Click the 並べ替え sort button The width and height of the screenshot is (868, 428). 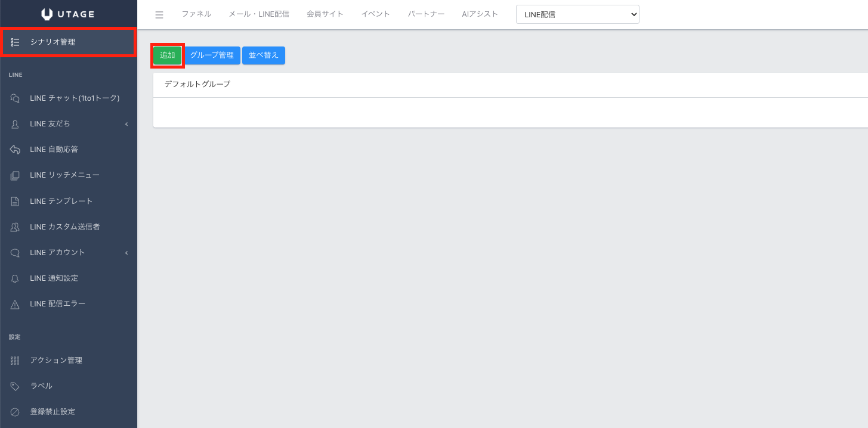(264, 55)
